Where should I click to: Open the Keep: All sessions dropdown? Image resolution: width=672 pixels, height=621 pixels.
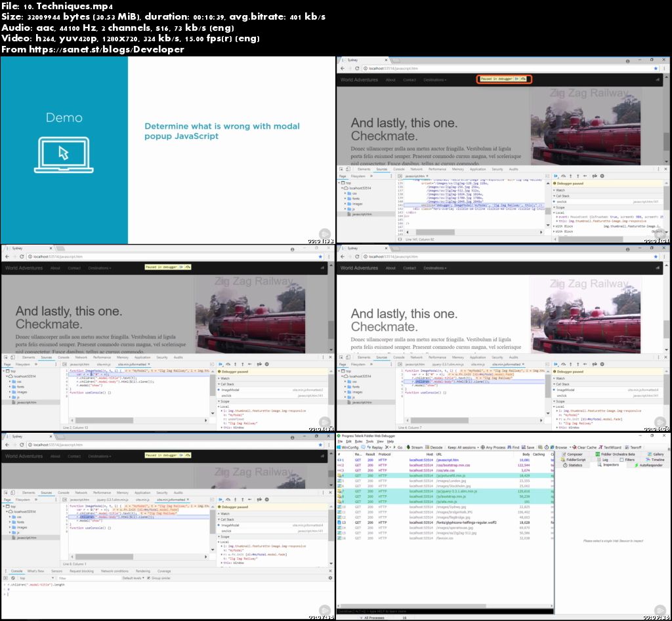(x=462, y=447)
